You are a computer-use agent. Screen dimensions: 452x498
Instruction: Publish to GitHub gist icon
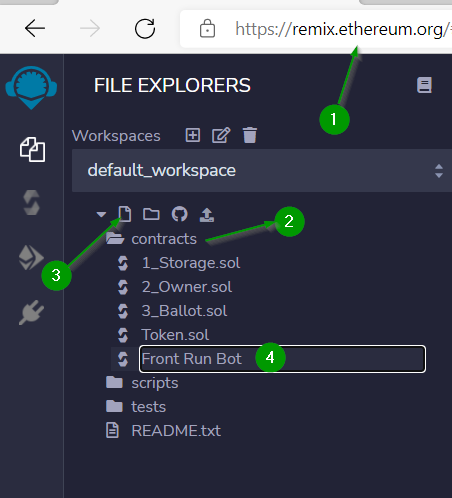179,214
